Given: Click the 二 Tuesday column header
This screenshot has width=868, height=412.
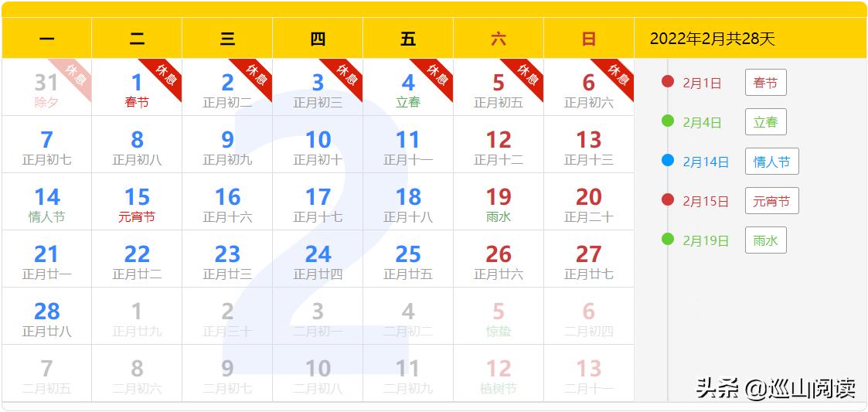Looking at the screenshot, I should pyautogui.click(x=138, y=38).
